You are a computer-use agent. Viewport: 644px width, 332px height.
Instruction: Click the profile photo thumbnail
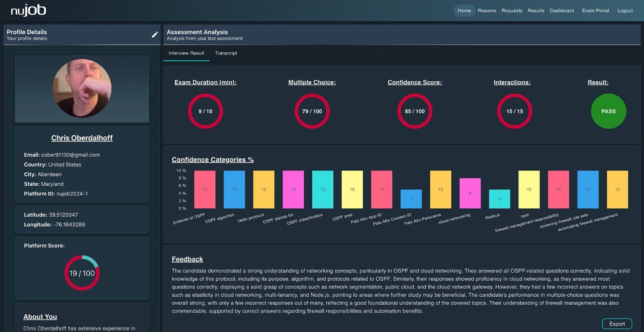82,88
